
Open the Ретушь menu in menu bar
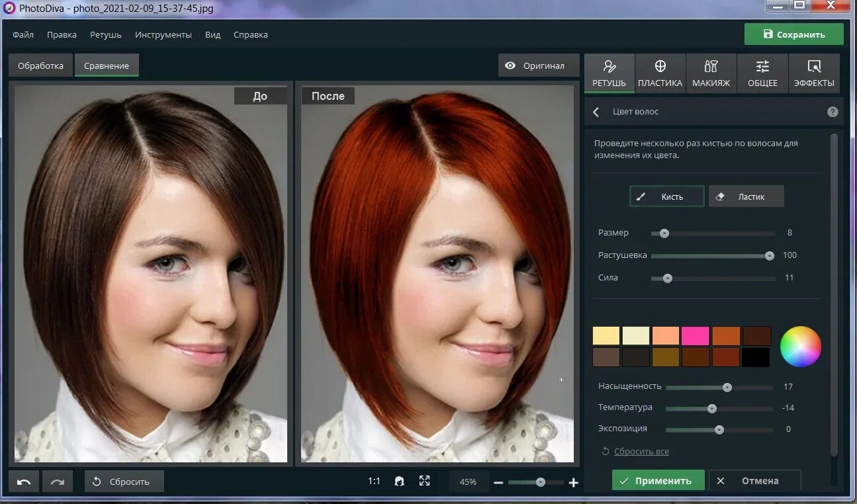click(x=106, y=34)
